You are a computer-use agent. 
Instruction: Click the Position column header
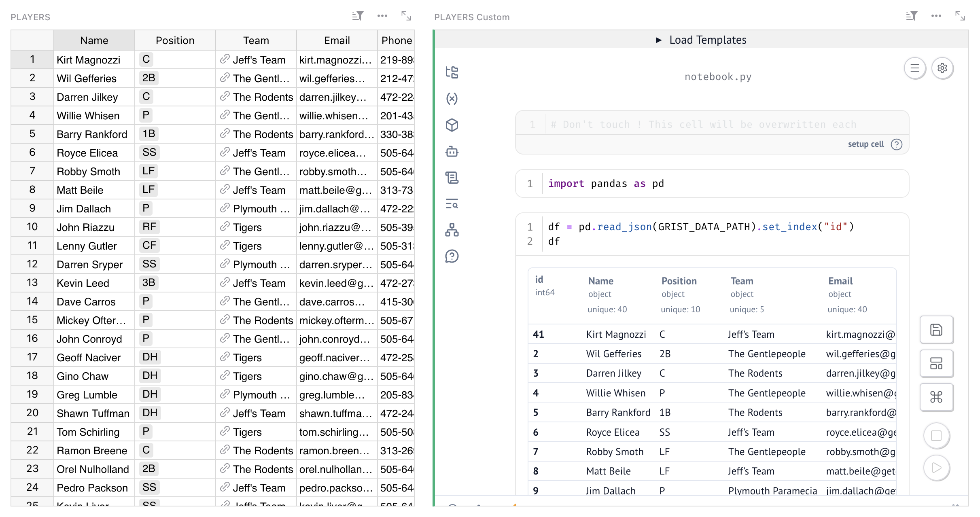tap(175, 40)
